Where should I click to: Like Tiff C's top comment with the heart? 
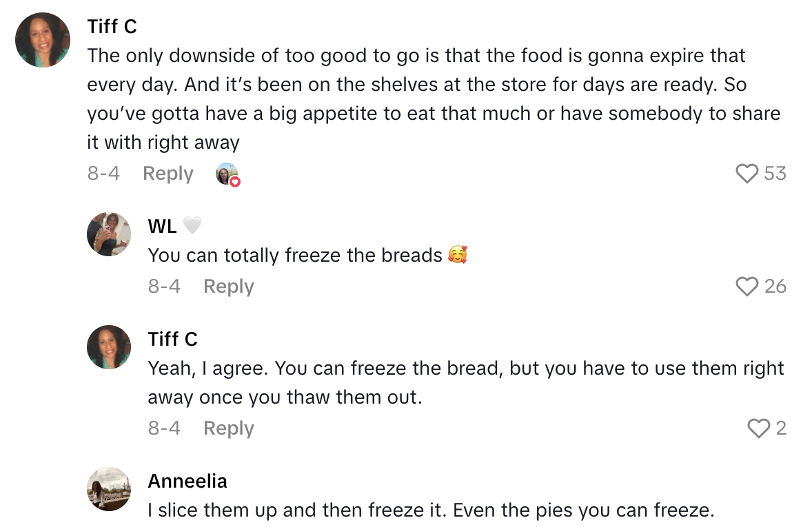click(x=747, y=174)
